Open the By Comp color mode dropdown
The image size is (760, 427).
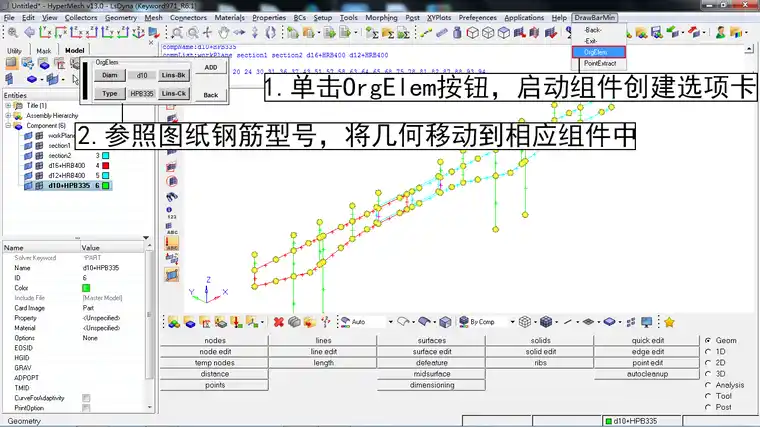click(x=512, y=322)
